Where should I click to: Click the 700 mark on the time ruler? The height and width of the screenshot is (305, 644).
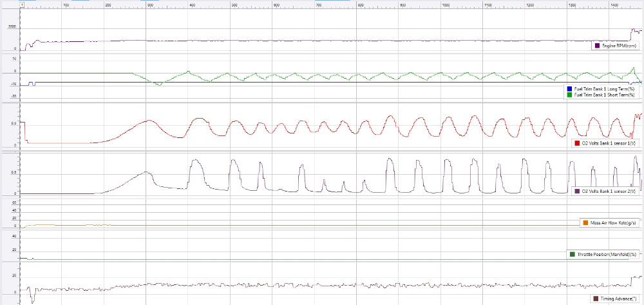click(x=318, y=5)
